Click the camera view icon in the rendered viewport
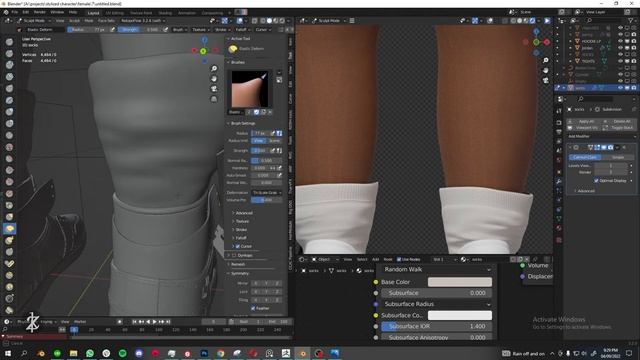 pos(546,80)
